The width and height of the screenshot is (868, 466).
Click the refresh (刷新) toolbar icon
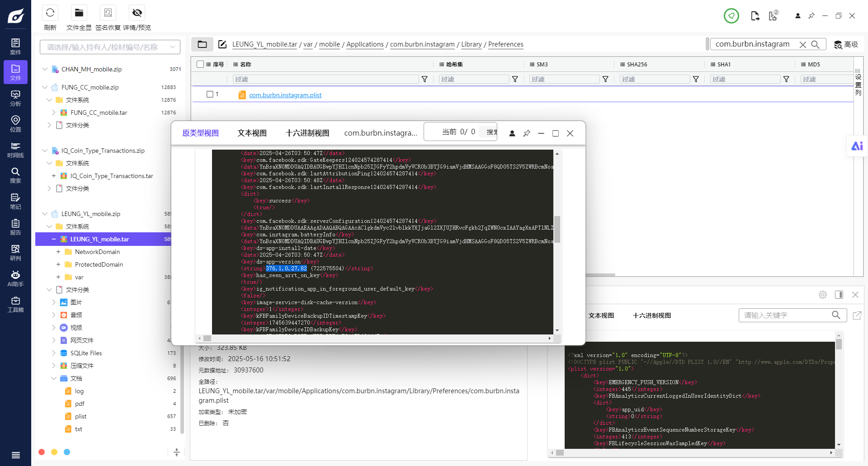50,13
